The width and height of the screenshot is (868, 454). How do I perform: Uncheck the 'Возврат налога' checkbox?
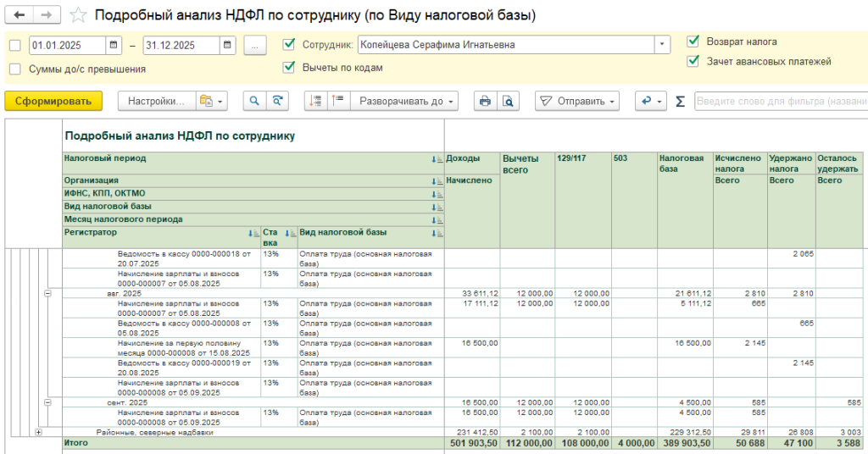tap(693, 41)
